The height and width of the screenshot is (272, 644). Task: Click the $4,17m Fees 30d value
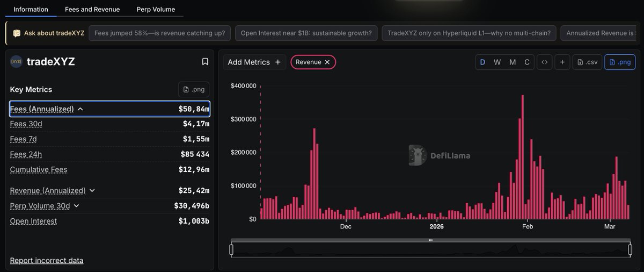(x=196, y=124)
